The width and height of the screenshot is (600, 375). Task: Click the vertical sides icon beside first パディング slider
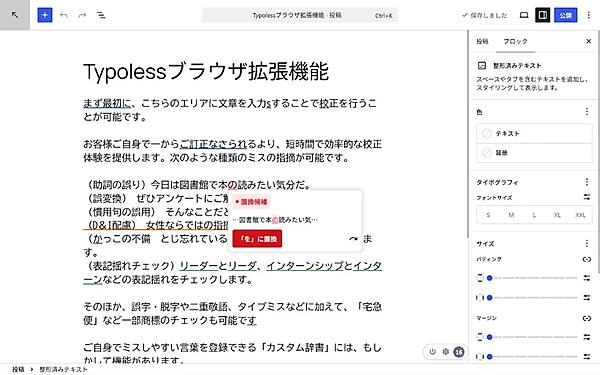[x=480, y=278]
